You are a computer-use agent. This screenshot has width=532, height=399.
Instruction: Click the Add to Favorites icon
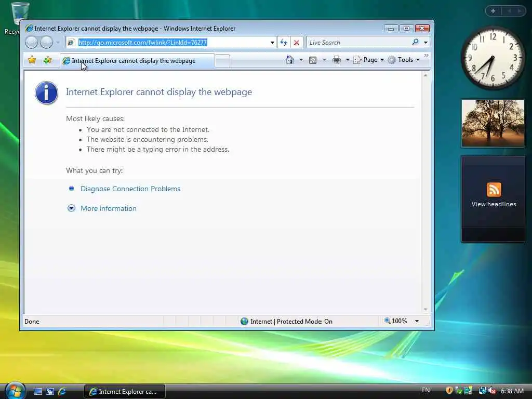pyautogui.click(x=47, y=60)
